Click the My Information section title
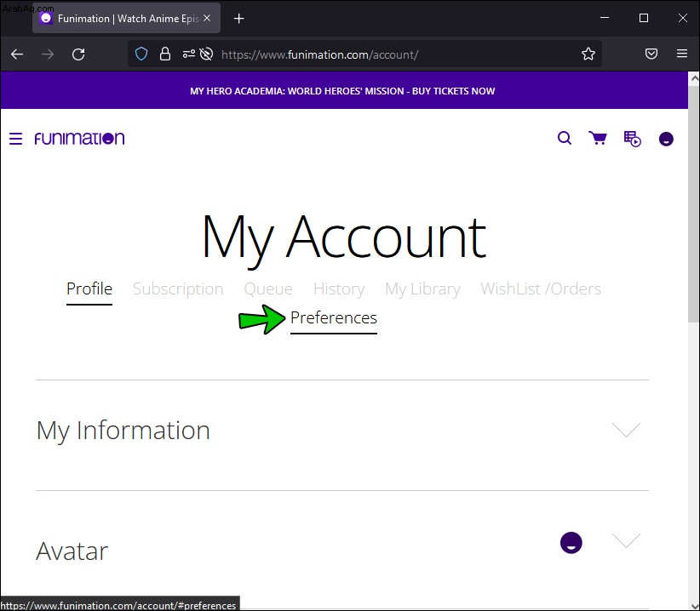This screenshot has height=611, width=700. click(x=123, y=431)
